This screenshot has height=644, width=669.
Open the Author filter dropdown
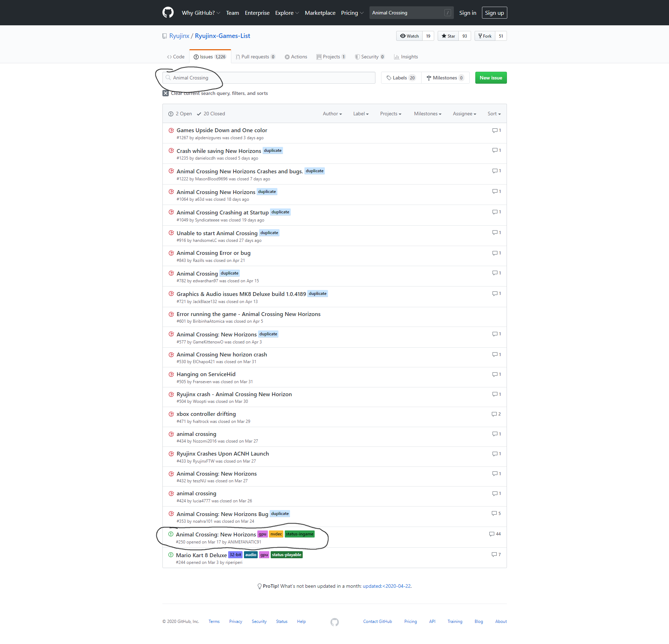(x=332, y=114)
